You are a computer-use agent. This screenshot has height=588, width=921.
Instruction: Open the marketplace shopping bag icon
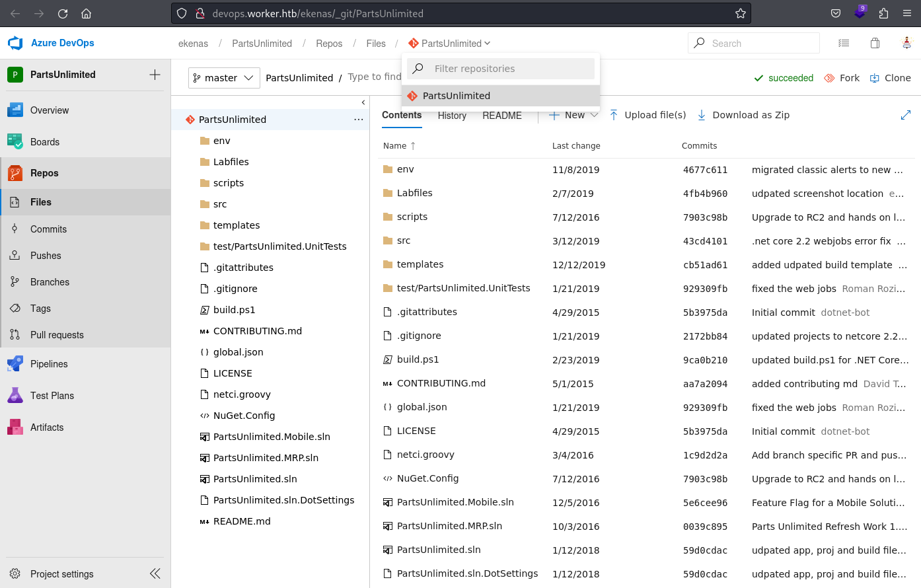tap(875, 43)
